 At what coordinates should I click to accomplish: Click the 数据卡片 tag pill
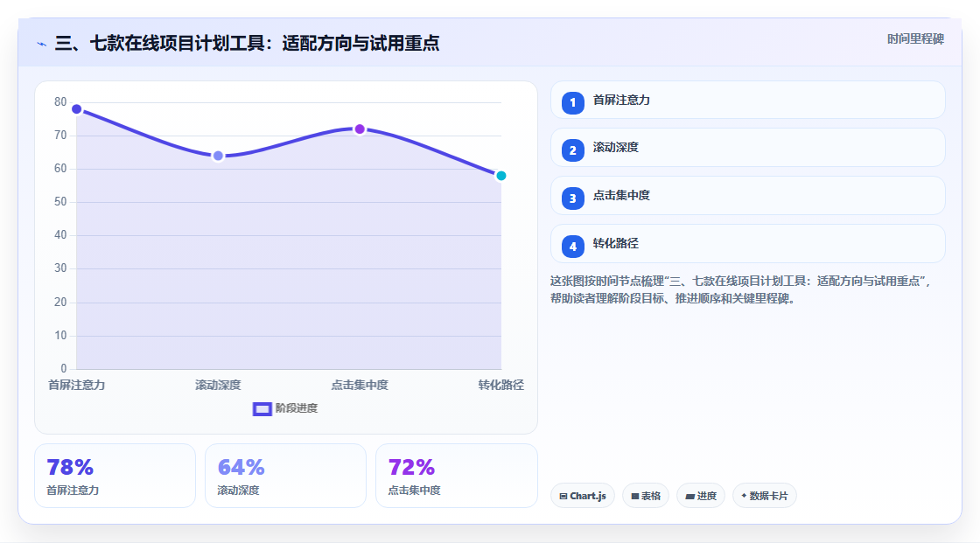click(765, 496)
